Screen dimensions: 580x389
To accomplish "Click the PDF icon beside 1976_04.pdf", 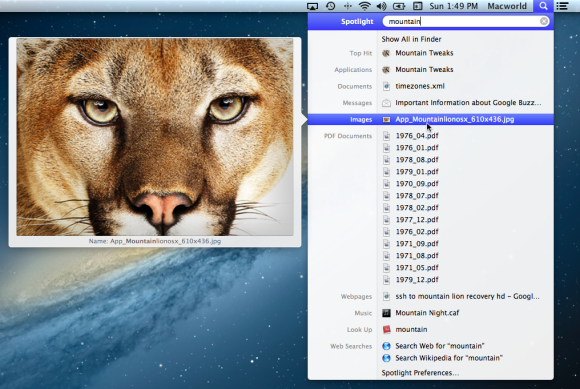I will [x=386, y=136].
